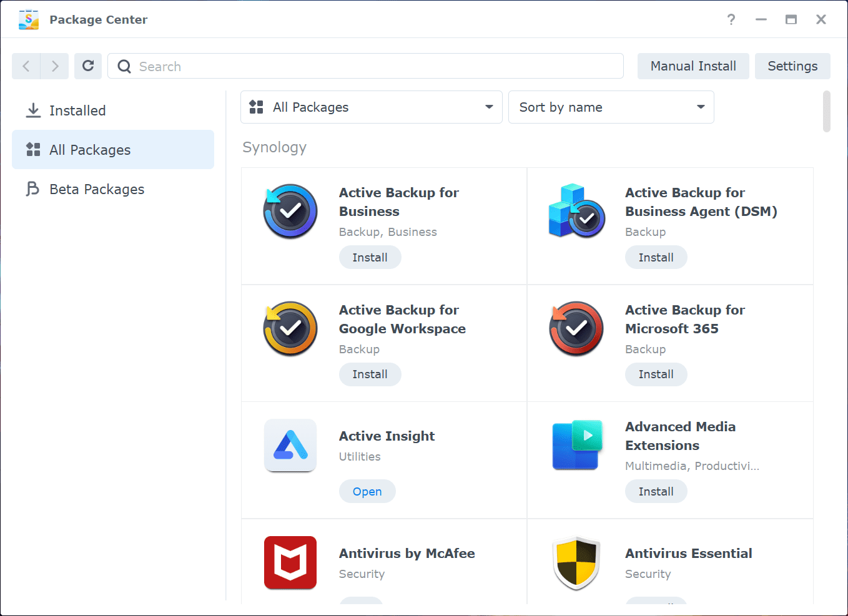This screenshot has width=848, height=616.
Task: Refresh the package list
Action: (88, 66)
